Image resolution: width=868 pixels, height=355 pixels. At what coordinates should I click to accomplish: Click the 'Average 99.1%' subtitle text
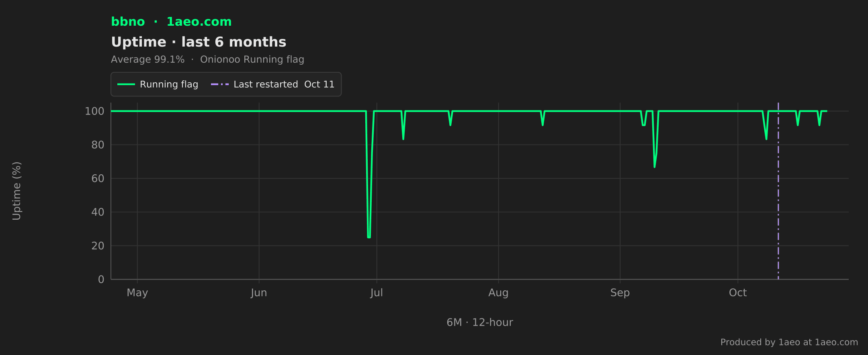(147, 59)
